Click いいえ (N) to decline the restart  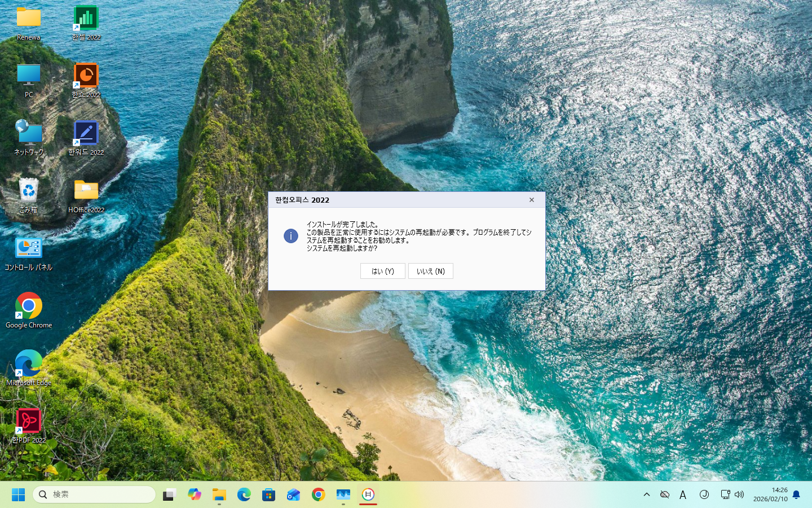coord(430,271)
